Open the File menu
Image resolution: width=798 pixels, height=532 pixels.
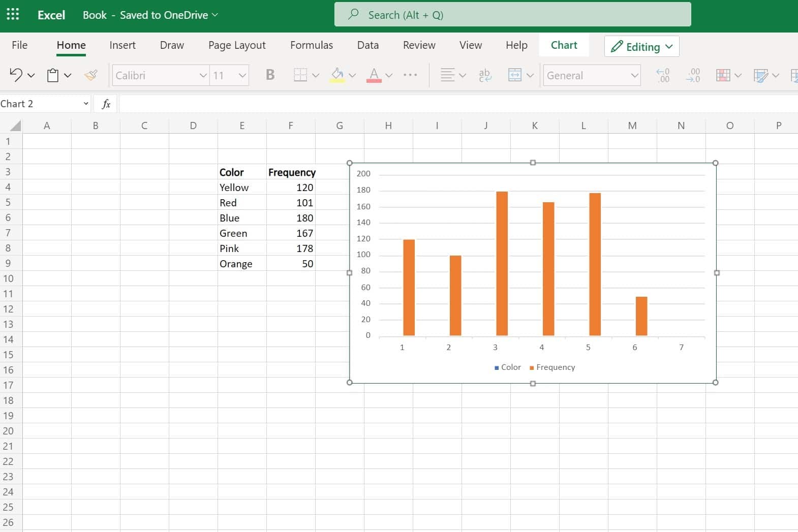19,45
